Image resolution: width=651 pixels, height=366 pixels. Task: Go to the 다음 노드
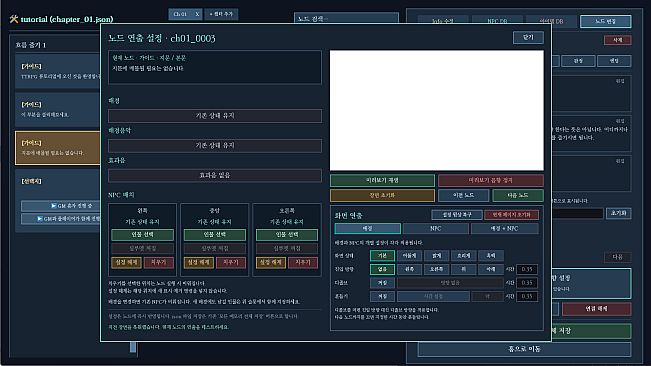click(518, 195)
